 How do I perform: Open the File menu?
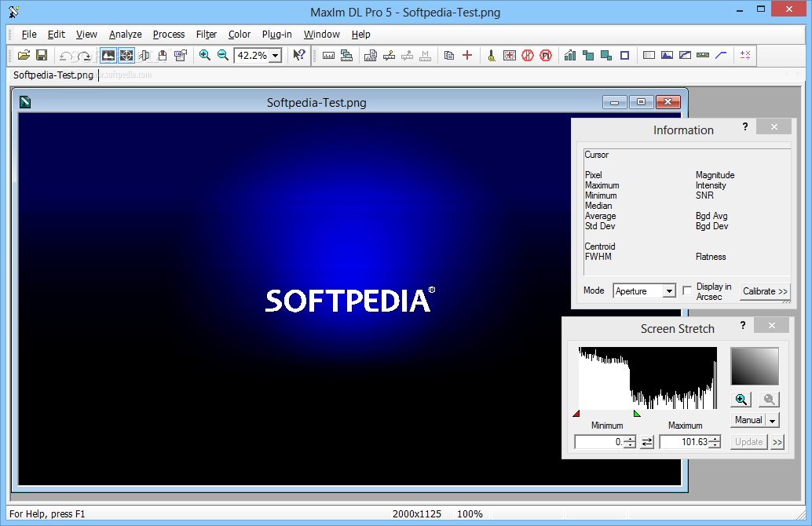[x=29, y=35]
